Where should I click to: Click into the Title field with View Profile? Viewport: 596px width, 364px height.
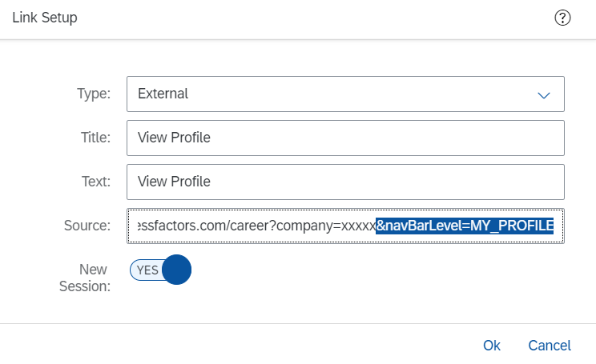345,138
